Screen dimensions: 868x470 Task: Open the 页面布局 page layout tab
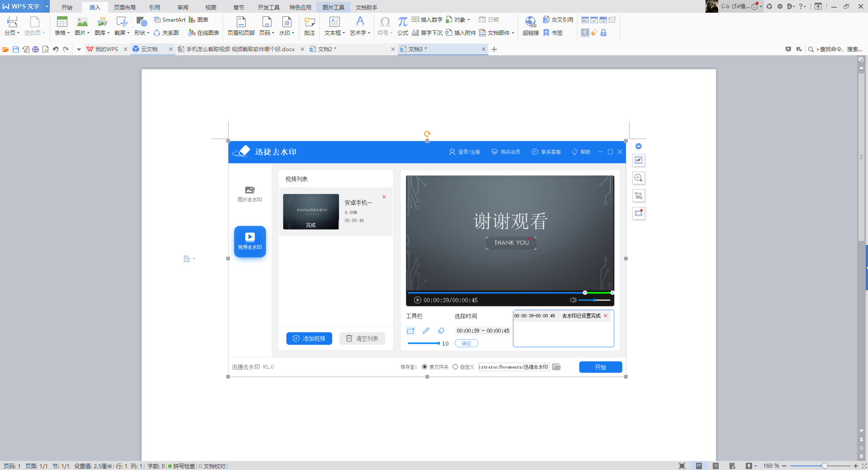(124, 7)
